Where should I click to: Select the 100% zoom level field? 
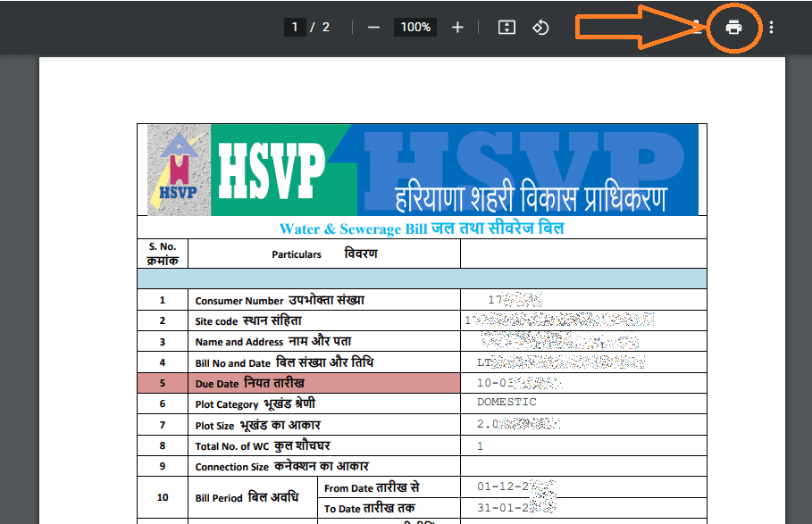point(414,27)
